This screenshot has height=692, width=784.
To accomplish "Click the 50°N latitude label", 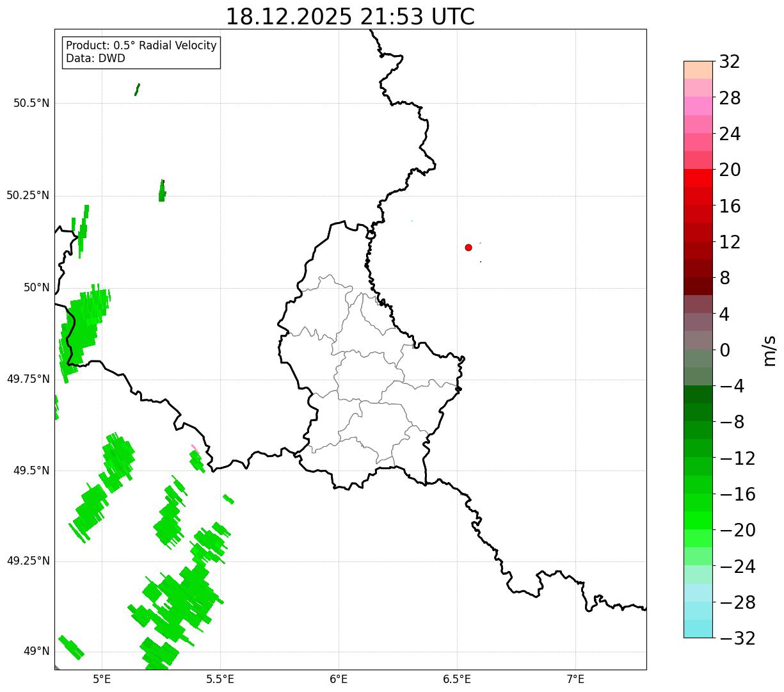I will pos(36,287).
